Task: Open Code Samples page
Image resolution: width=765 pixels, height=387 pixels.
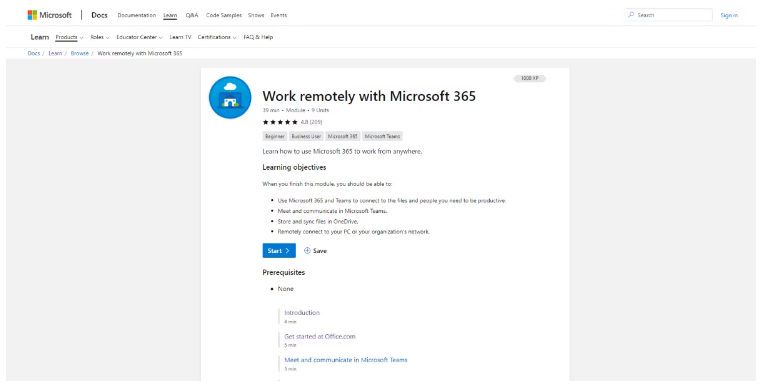Action: (x=224, y=15)
